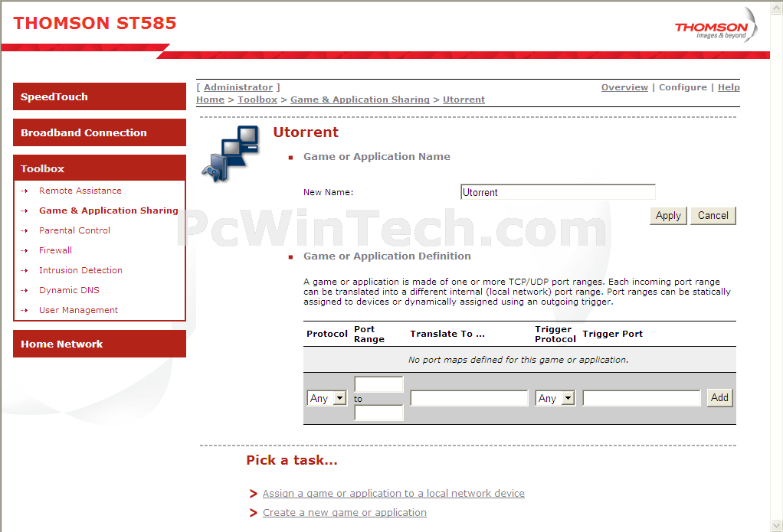Open the Help page link
The image size is (783, 532).
pos(729,87)
